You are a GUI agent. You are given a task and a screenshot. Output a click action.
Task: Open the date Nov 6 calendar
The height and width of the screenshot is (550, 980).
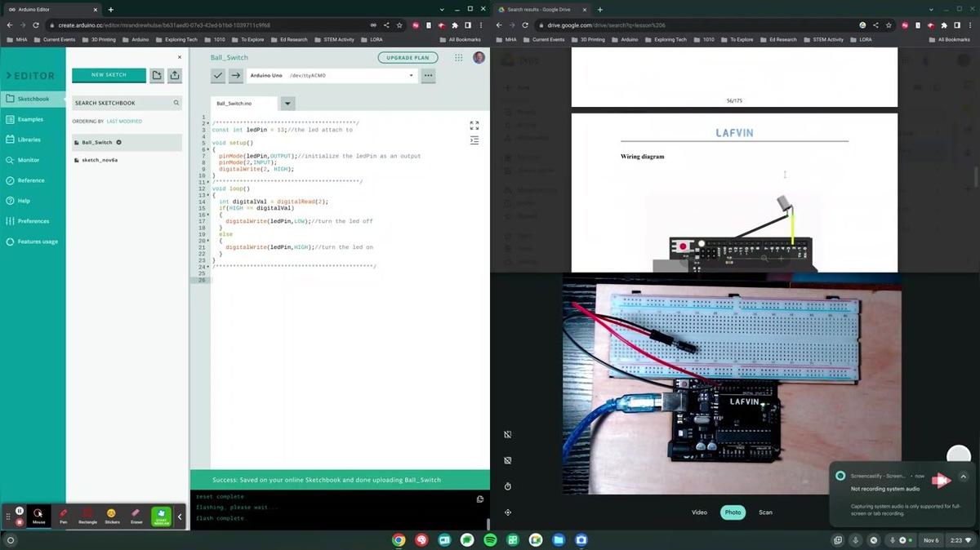pyautogui.click(x=931, y=540)
